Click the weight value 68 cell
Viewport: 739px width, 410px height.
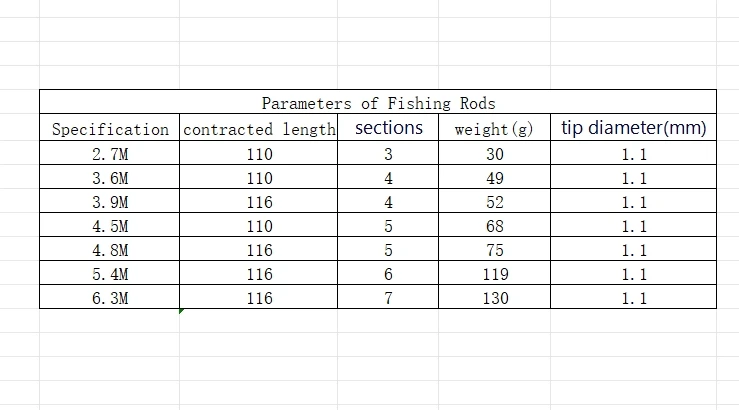[x=494, y=226]
